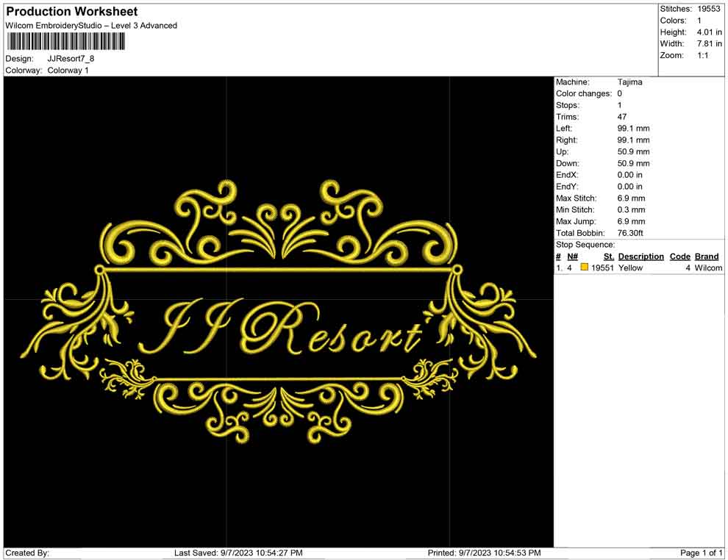Select the zoom value '1:1'
The height and width of the screenshot is (560, 728).
(x=702, y=55)
